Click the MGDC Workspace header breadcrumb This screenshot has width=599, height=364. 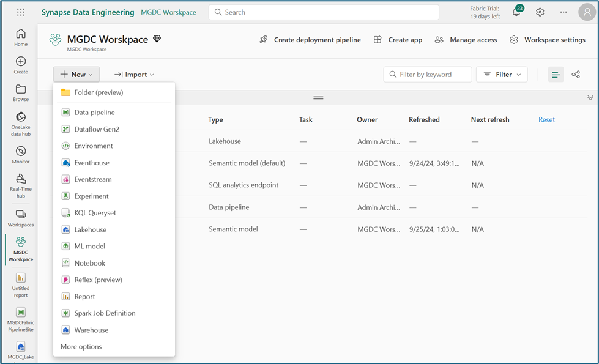coord(168,12)
